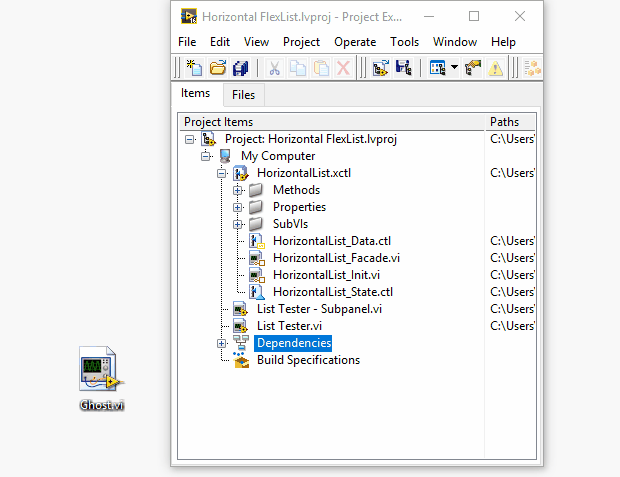
Task: Collapse the My Computer node
Action: pyautogui.click(x=206, y=156)
